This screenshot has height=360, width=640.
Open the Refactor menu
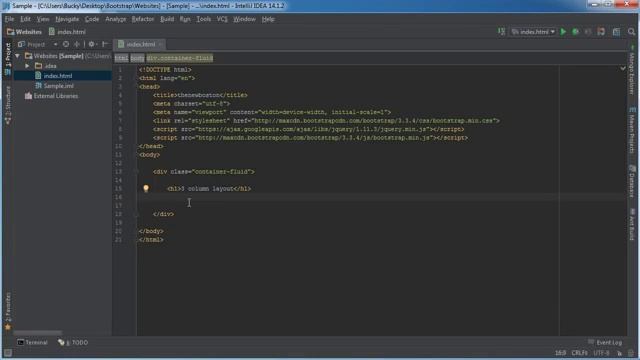click(143, 19)
